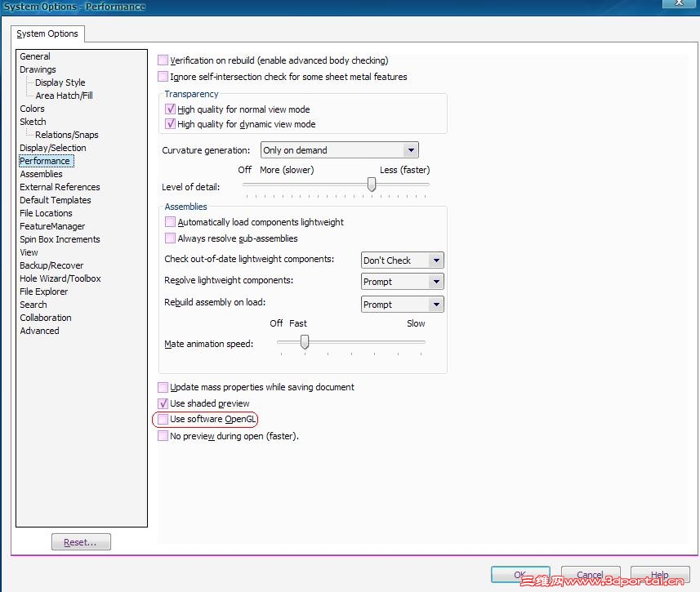Viewport: 700px width, 592px height.
Task: Confirm settings with OK button
Action: tap(520, 575)
